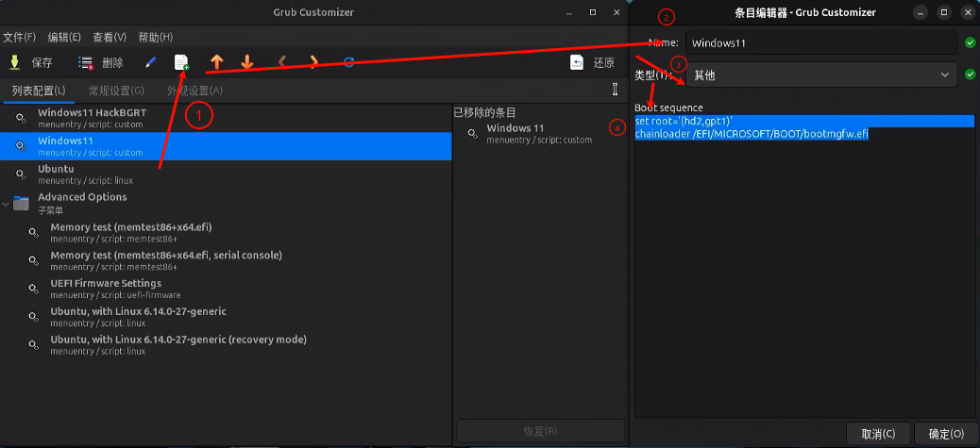
Task: Open the 类型 type dropdown showing 其他
Action: coord(820,75)
